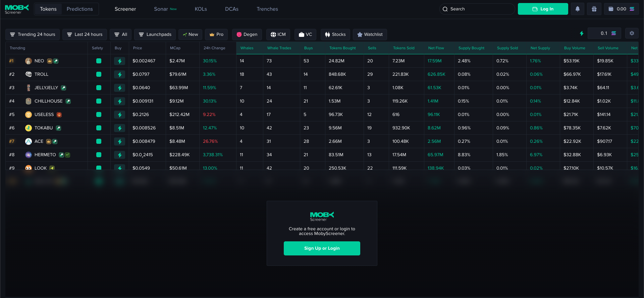Open Screener page
Image resolution: width=644 pixels, height=298 pixels.
[x=125, y=9]
